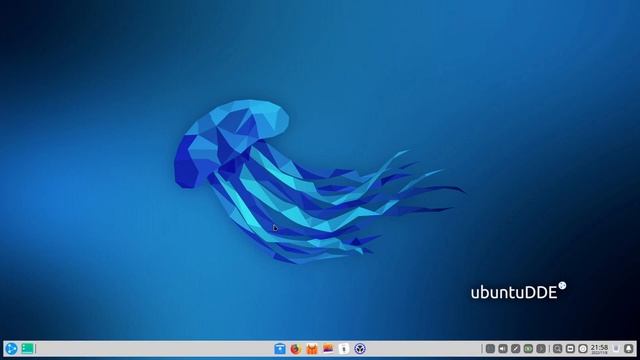Image resolution: width=640 pixels, height=360 pixels.
Task: Click the tray arrow icon beside green battery
Action: pyautogui.click(x=541, y=349)
